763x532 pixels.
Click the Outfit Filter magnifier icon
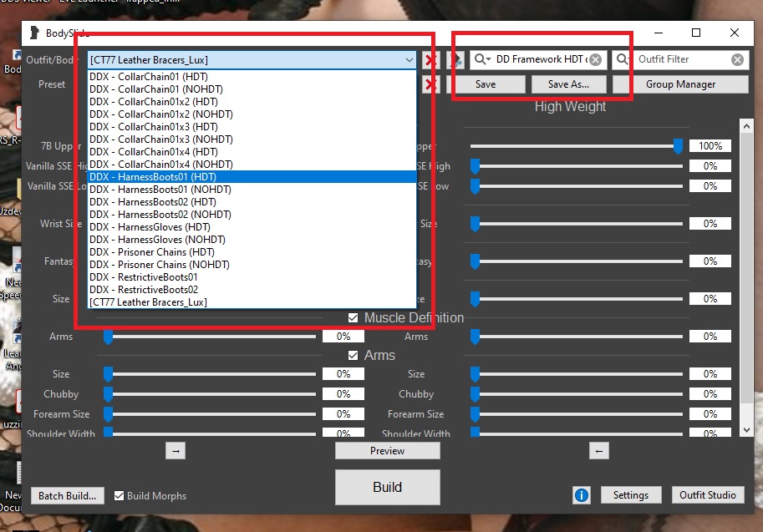click(623, 59)
